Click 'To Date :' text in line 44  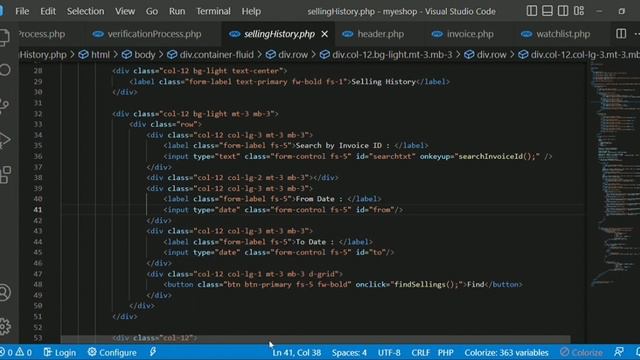(315, 242)
